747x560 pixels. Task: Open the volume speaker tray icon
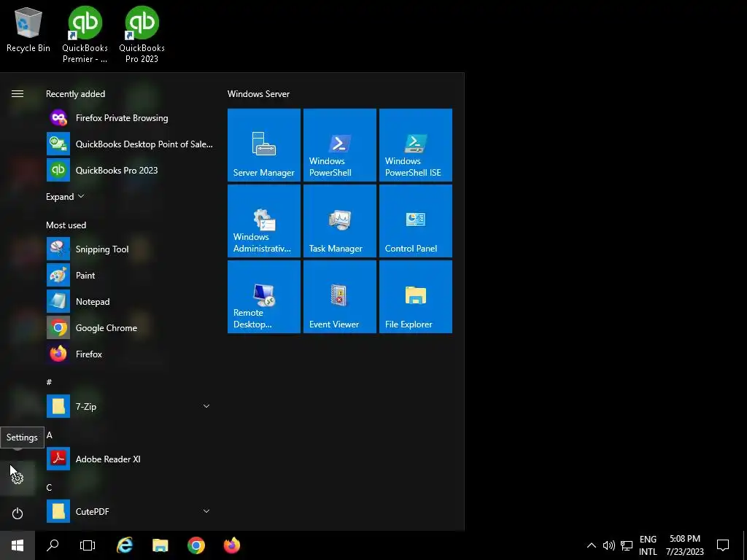[x=609, y=545]
